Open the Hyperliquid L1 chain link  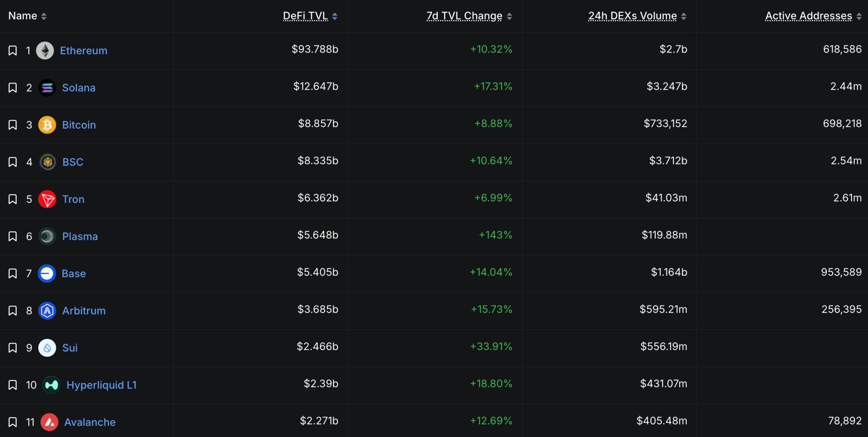(101, 385)
